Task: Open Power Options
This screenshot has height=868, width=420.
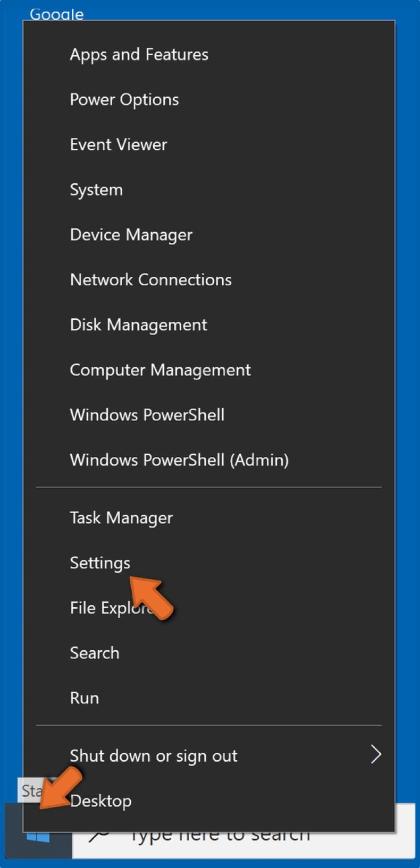Action: (124, 99)
